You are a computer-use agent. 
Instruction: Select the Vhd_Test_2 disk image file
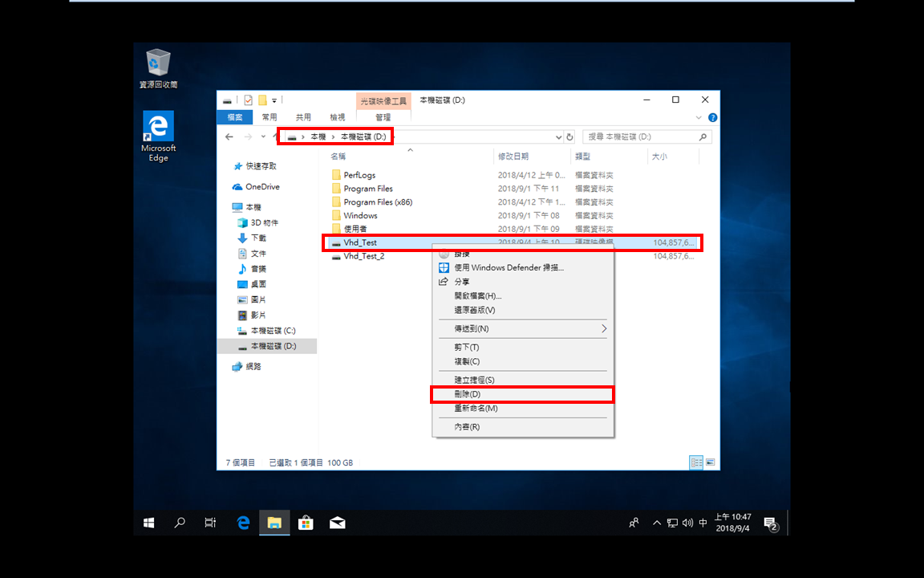(x=363, y=257)
